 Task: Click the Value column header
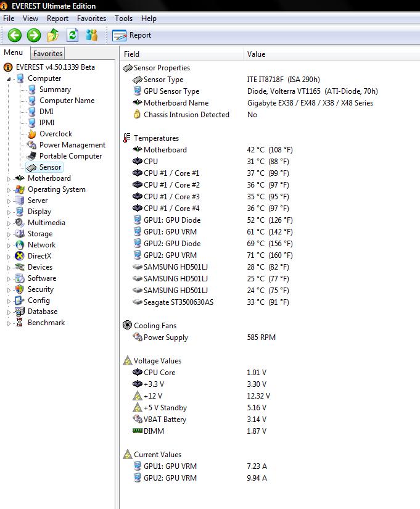tap(332, 54)
